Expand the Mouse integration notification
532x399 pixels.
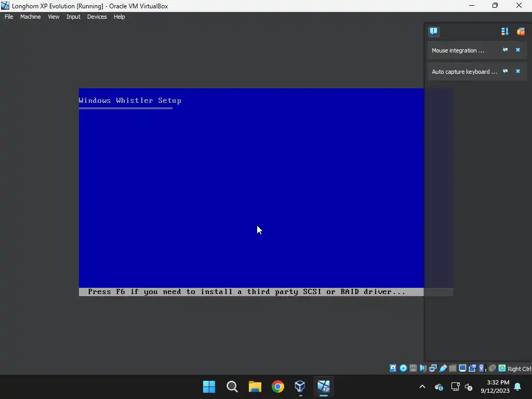click(458, 50)
